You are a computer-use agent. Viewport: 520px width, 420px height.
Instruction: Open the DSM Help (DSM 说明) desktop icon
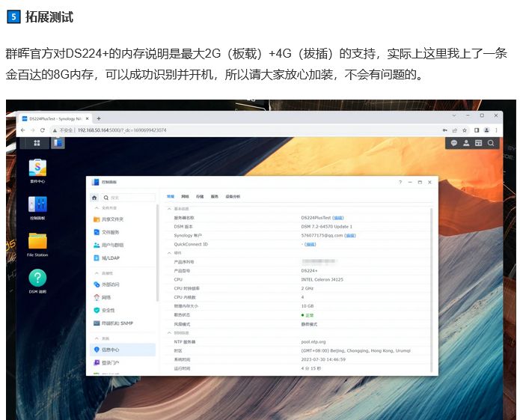point(37,281)
